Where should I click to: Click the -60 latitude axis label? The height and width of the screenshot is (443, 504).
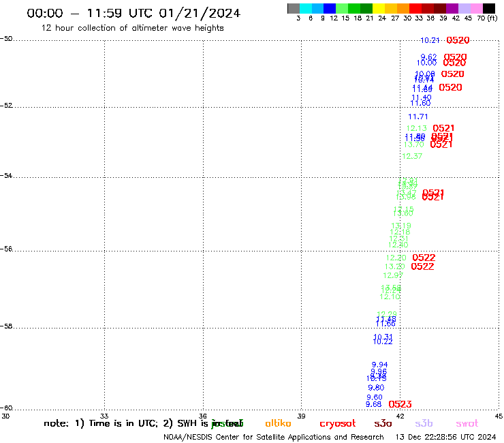pyautogui.click(x=6, y=408)
